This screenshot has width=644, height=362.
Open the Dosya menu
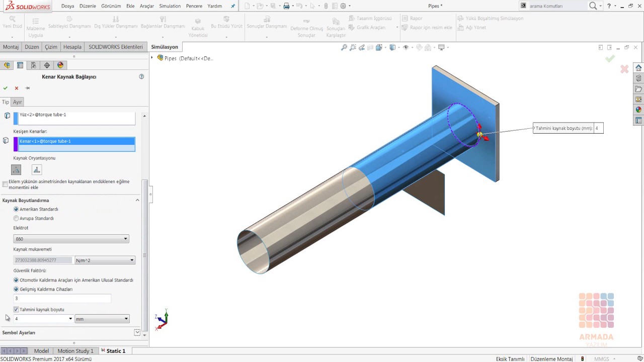(68, 6)
